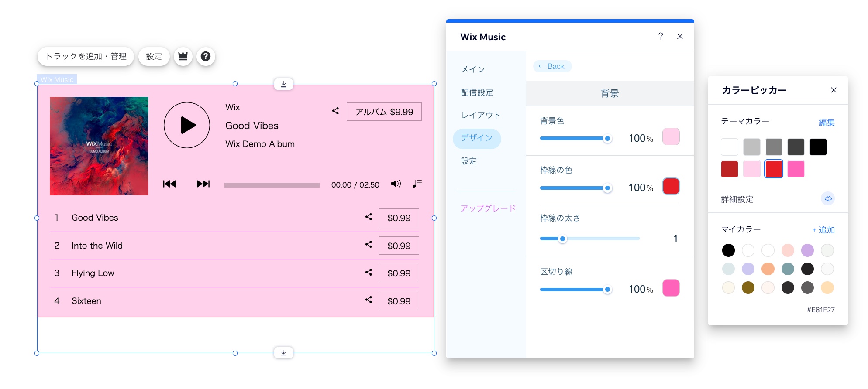Share the album via share icon

coord(335,111)
